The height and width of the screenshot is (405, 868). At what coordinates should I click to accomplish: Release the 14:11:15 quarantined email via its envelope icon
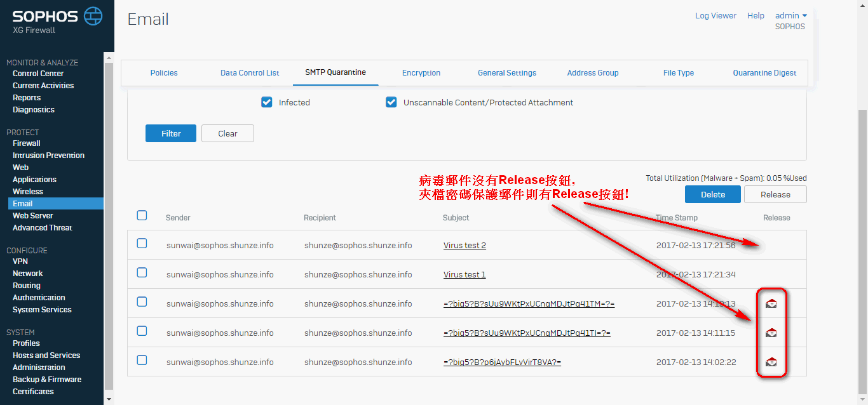tap(771, 333)
